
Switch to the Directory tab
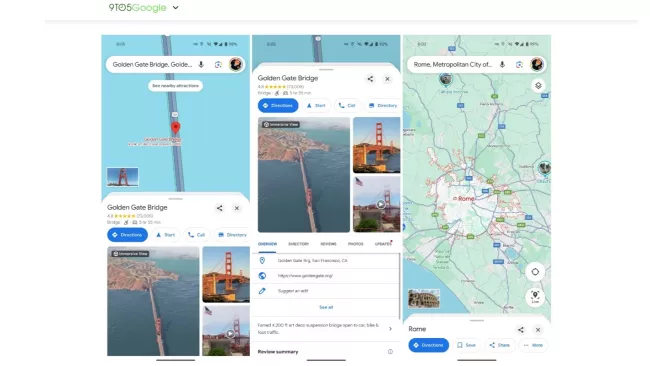298,244
